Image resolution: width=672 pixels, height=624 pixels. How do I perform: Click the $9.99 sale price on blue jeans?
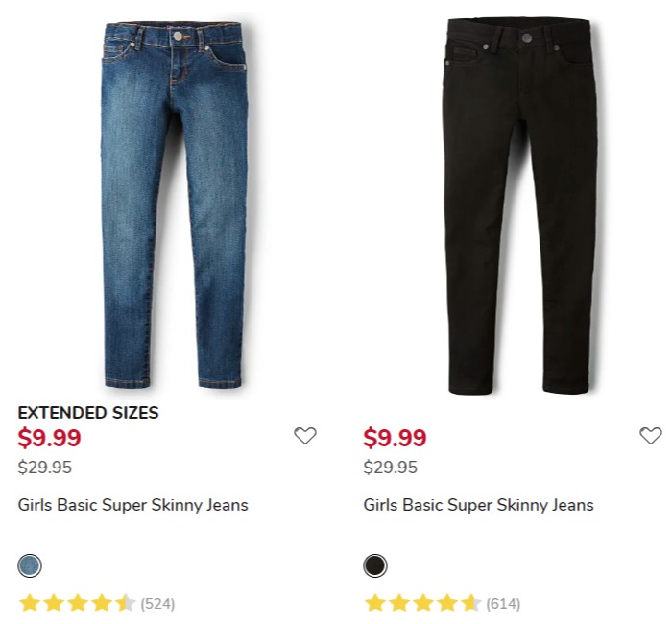(49, 438)
